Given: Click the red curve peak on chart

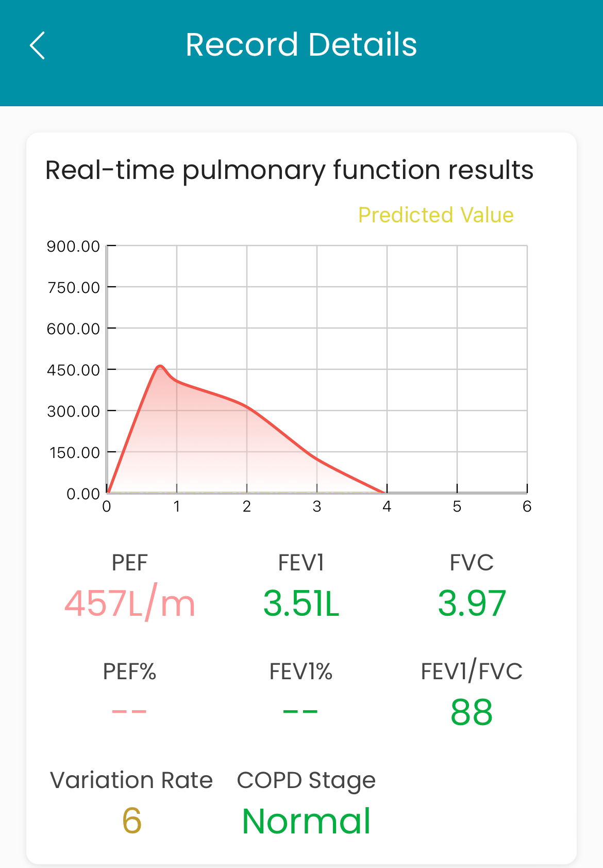Looking at the screenshot, I should [x=160, y=367].
